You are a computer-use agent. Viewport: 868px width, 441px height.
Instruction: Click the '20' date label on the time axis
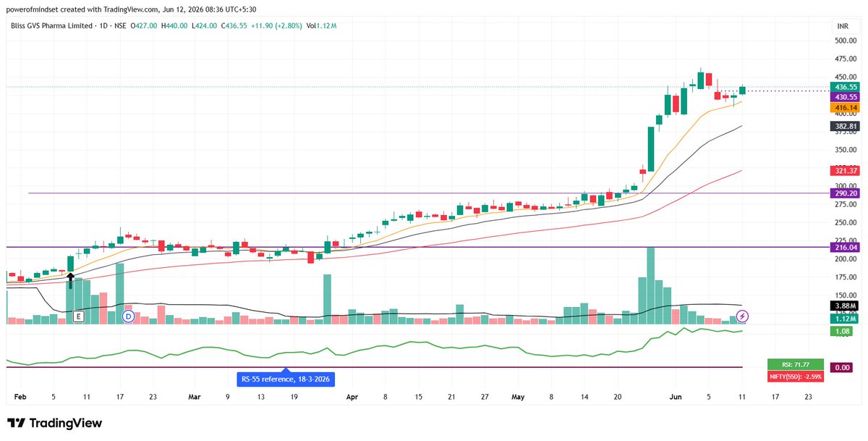coord(618,398)
